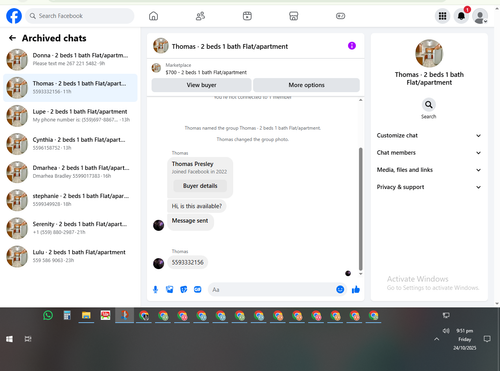The width and height of the screenshot is (500, 371).
Task: Open the emoji picker in message box
Action: click(340, 289)
